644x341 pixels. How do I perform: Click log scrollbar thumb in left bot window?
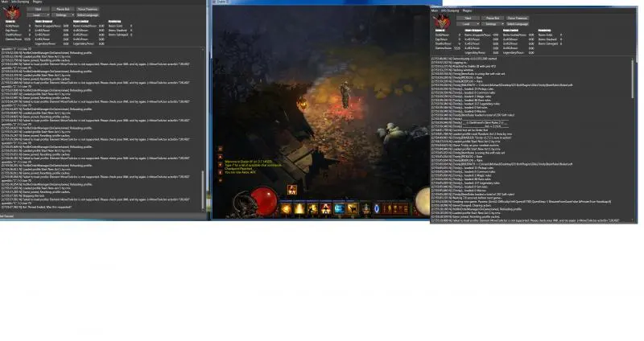[x=202, y=190]
